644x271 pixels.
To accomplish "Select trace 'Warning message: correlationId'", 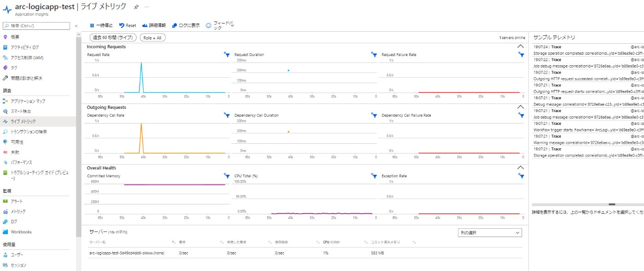I will [x=588, y=139].
